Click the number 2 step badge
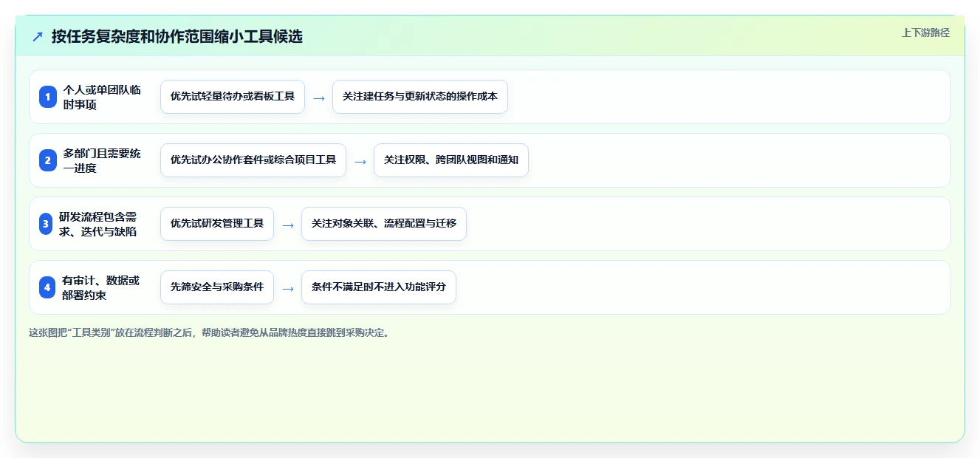The image size is (980, 458). (x=48, y=160)
